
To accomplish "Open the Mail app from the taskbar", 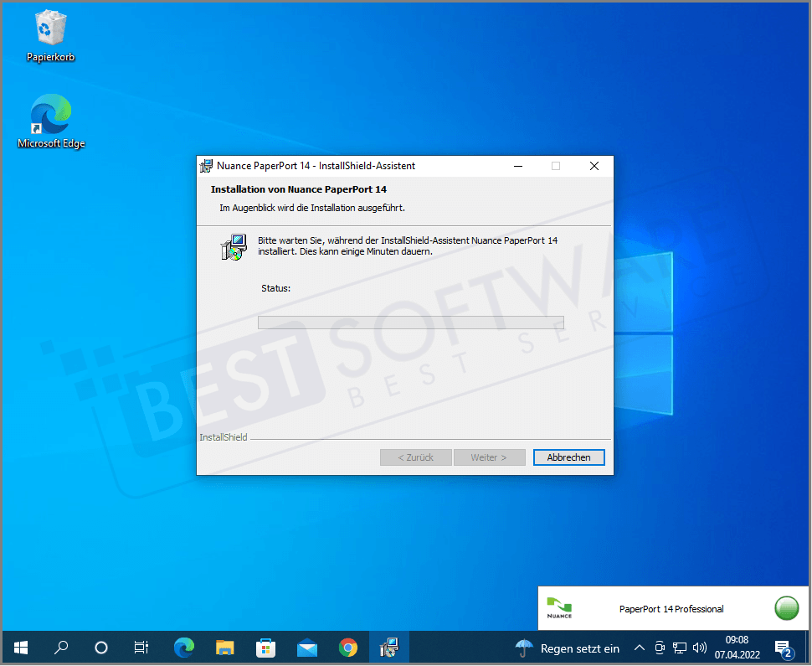I will tap(306, 648).
